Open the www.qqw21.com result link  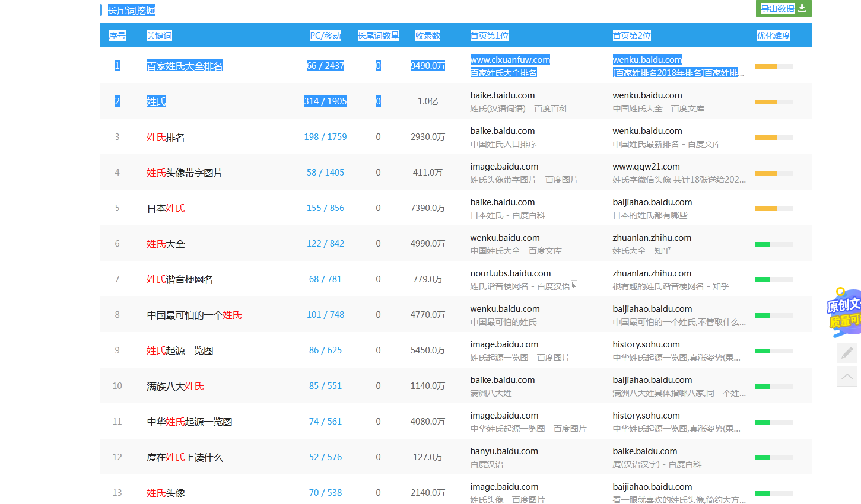point(646,167)
